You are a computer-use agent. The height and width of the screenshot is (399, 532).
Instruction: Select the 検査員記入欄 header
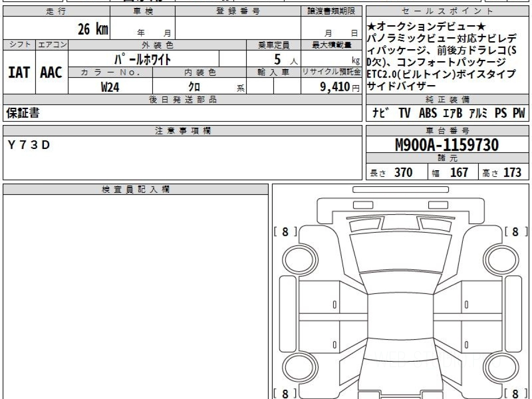(x=136, y=189)
